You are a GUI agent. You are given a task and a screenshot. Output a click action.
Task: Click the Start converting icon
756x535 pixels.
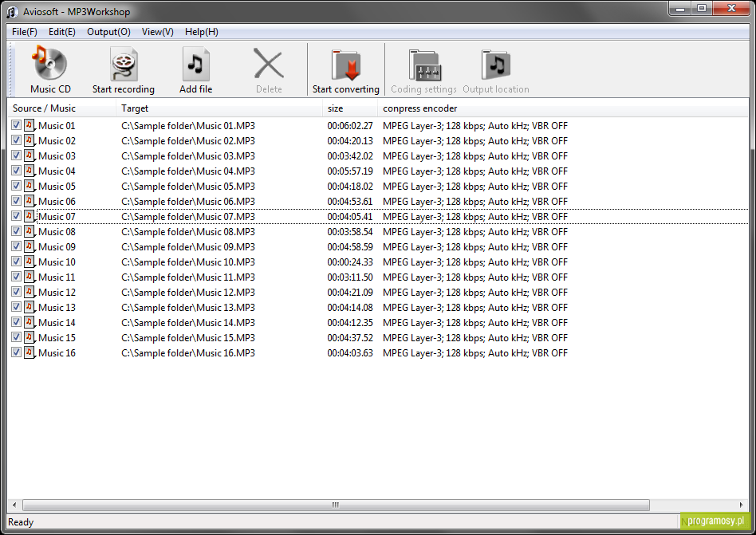[x=345, y=64]
